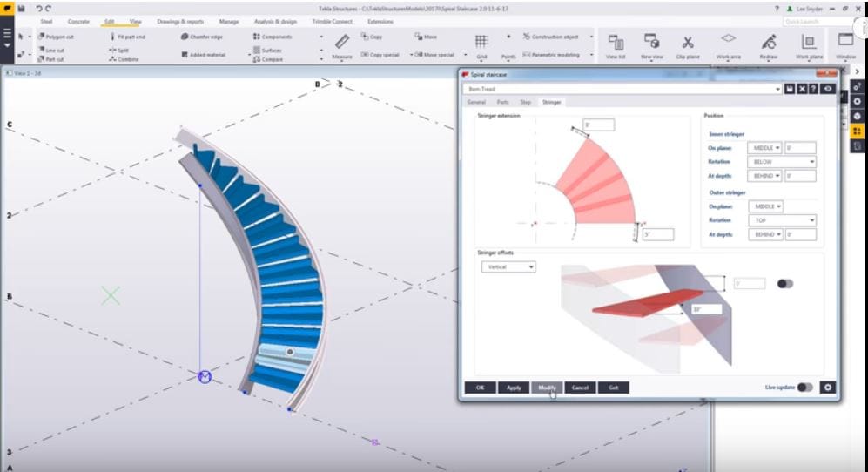Screen dimensions: 868x472
Task: Open the Concrete ribbon tab
Action: [x=78, y=22]
